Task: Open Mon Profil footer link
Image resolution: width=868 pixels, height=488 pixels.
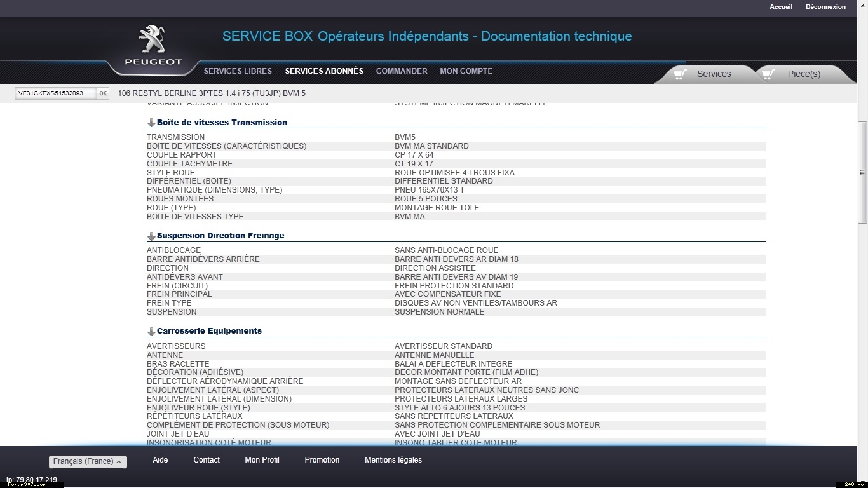Action: pyautogui.click(x=262, y=460)
